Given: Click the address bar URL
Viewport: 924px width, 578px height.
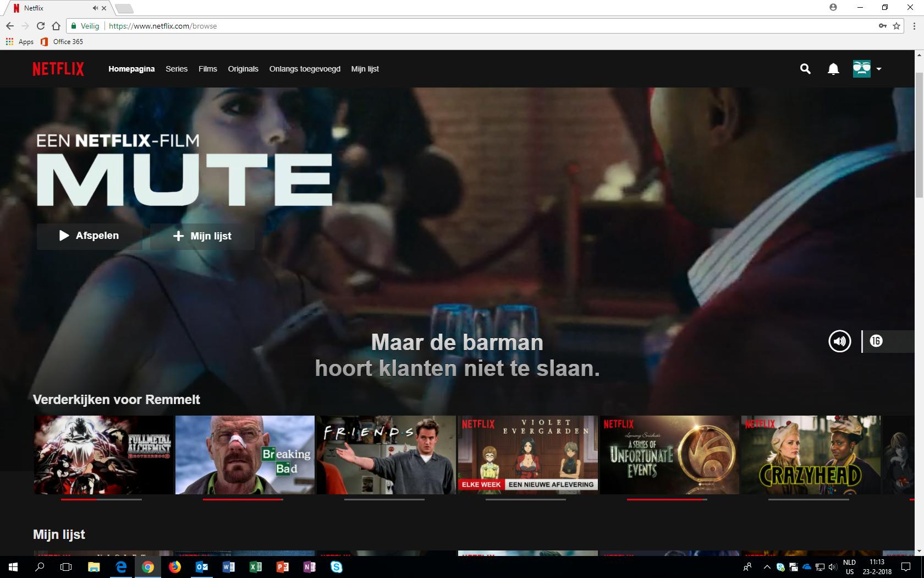Looking at the screenshot, I should click(163, 26).
